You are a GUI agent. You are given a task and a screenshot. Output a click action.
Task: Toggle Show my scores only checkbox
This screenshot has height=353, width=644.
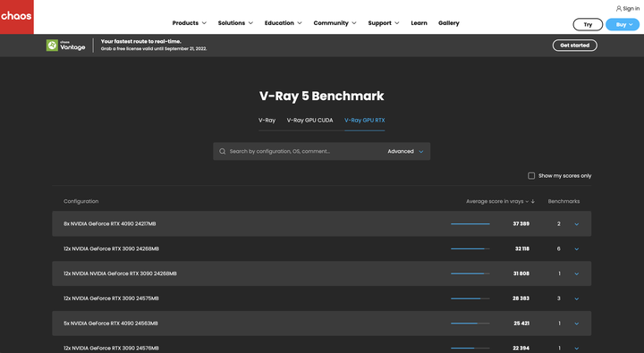coord(531,176)
